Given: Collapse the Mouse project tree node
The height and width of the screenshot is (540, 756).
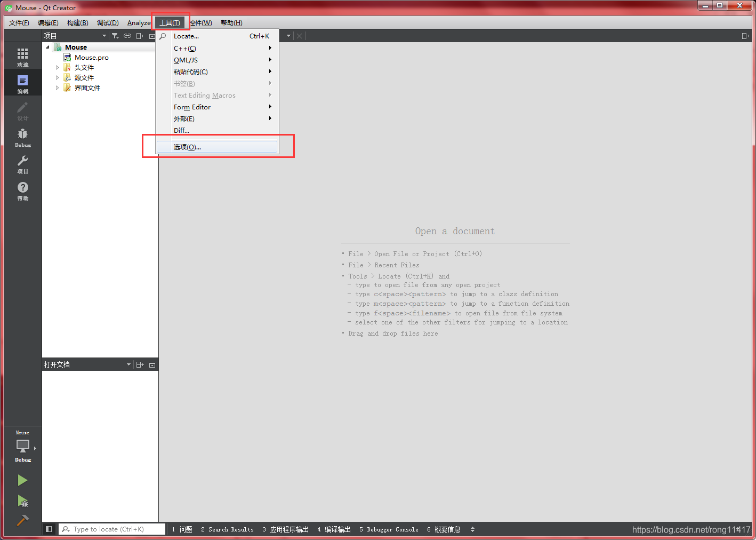Looking at the screenshot, I should [x=47, y=47].
